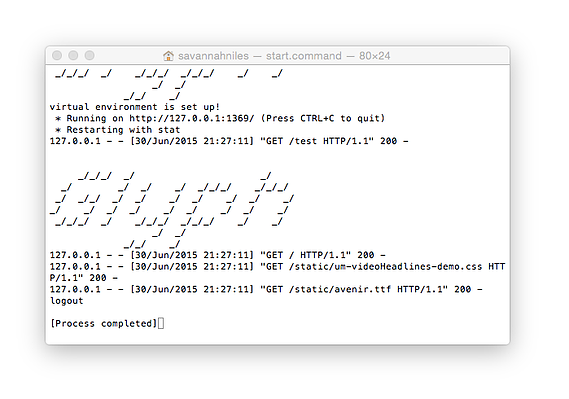The height and width of the screenshot is (399, 569).
Task: Click the GET /test HTTP/1.1 log entry
Action: (229, 141)
